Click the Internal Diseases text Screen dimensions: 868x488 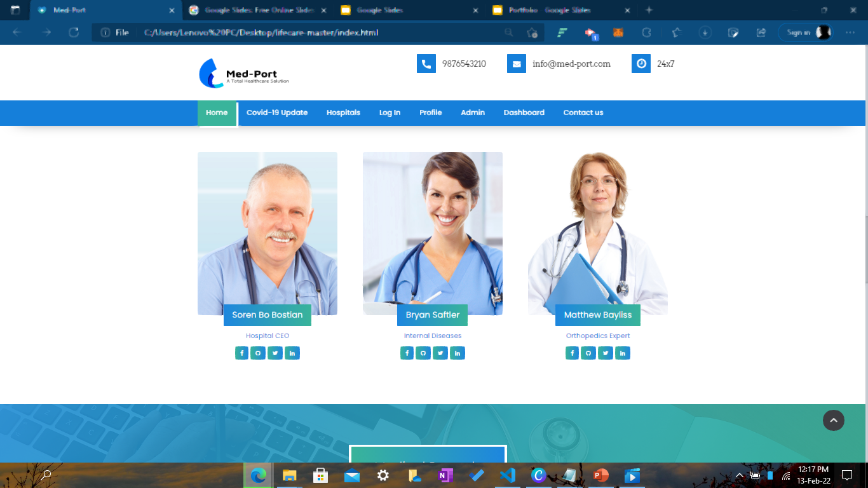[x=433, y=335]
